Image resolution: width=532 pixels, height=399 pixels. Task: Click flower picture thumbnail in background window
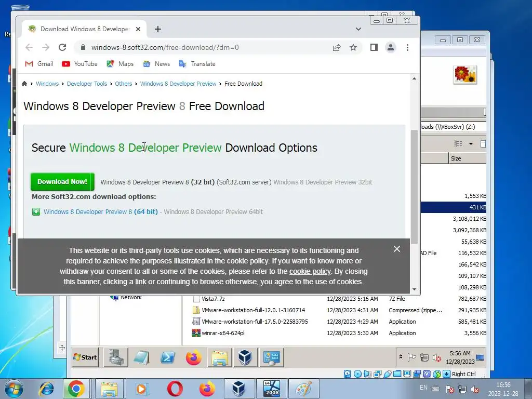(x=465, y=75)
